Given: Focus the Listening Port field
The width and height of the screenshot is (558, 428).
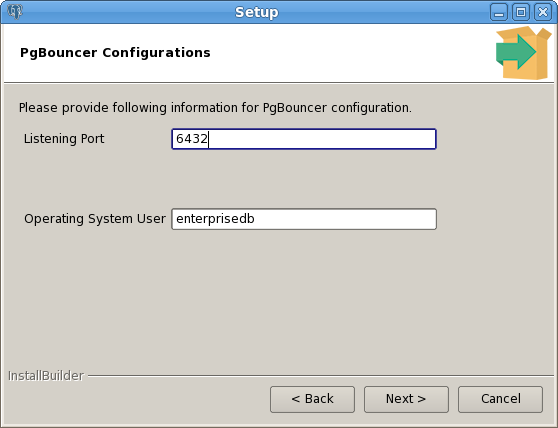Looking at the screenshot, I should (304, 139).
